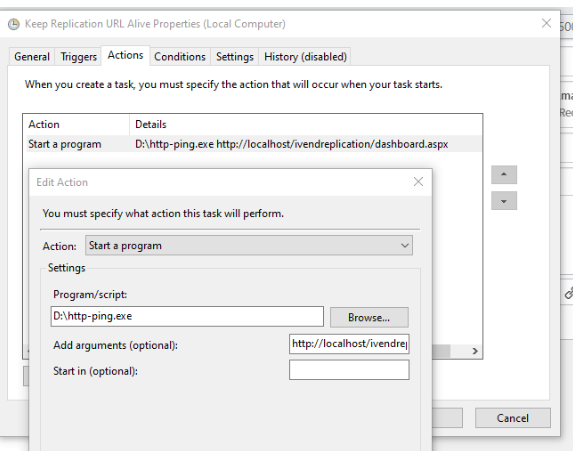Image resolution: width=573 pixels, height=451 pixels.
Task: Close the Keep Replication URL Alive Properties window
Action: (x=546, y=23)
